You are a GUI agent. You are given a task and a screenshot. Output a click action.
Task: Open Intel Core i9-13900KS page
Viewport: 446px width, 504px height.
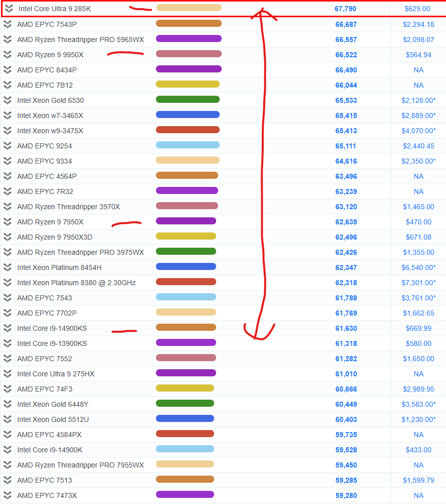52,343
